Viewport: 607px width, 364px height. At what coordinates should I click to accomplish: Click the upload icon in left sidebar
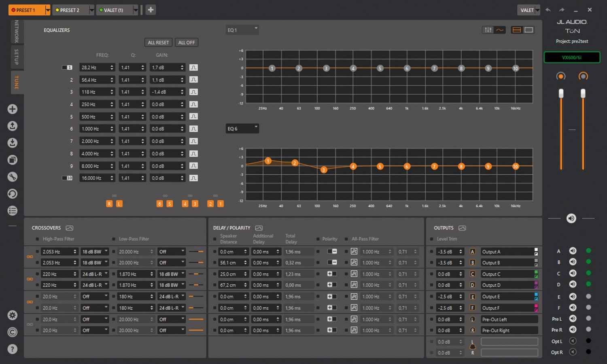pos(13,126)
